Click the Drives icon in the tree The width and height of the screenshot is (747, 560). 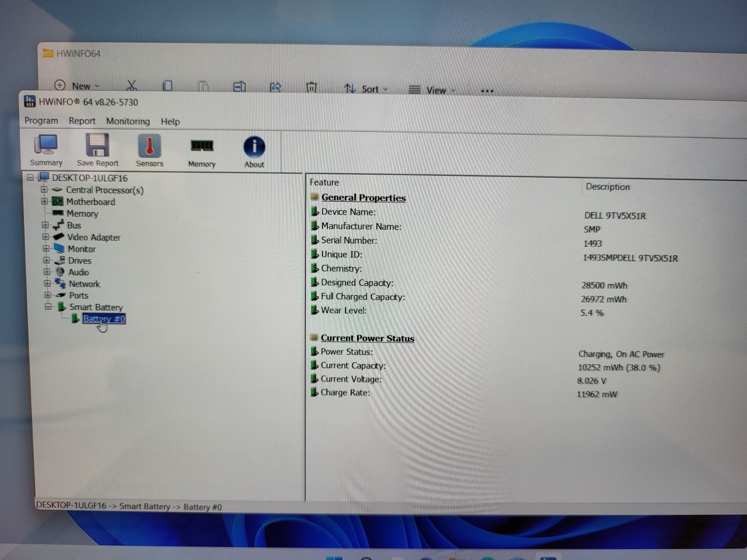60,260
